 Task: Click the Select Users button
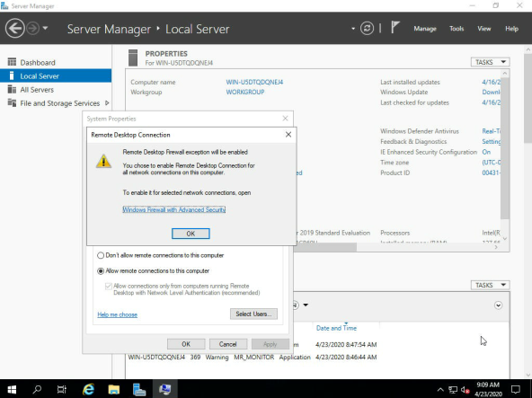point(253,314)
